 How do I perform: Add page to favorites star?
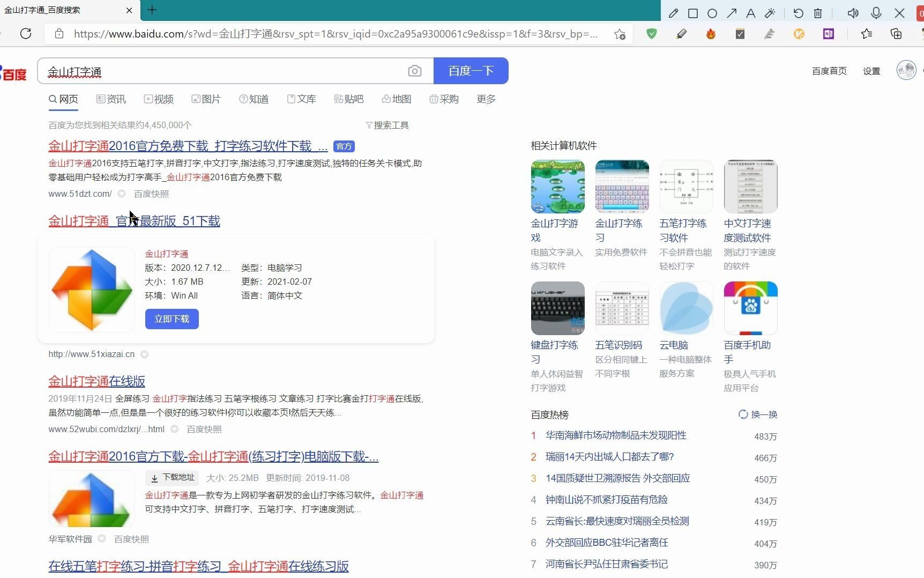pyautogui.click(x=620, y=34)
